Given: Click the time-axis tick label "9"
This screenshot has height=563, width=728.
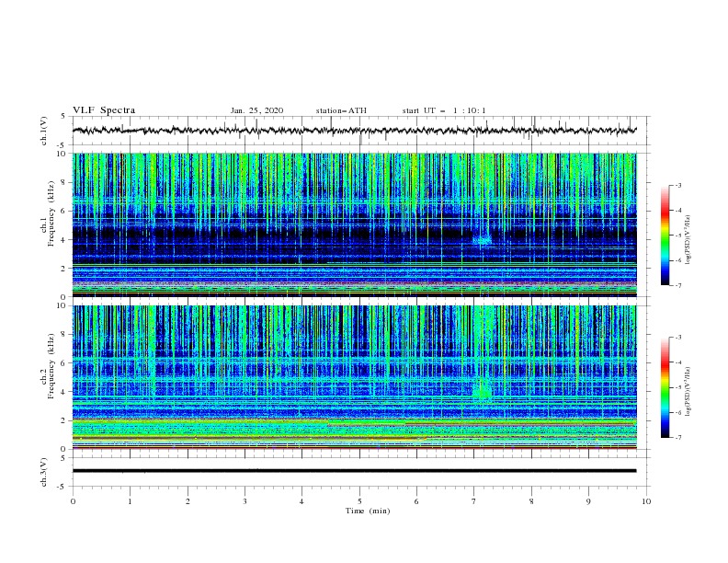Looking at the screenshot, I should coord(588,501).
